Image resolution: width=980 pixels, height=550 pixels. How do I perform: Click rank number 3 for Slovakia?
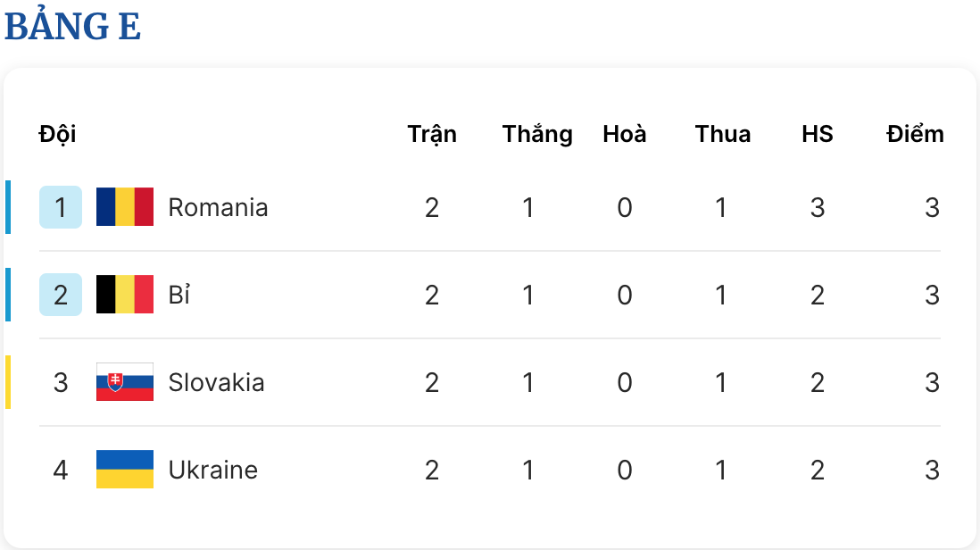[x=61, y=382]
